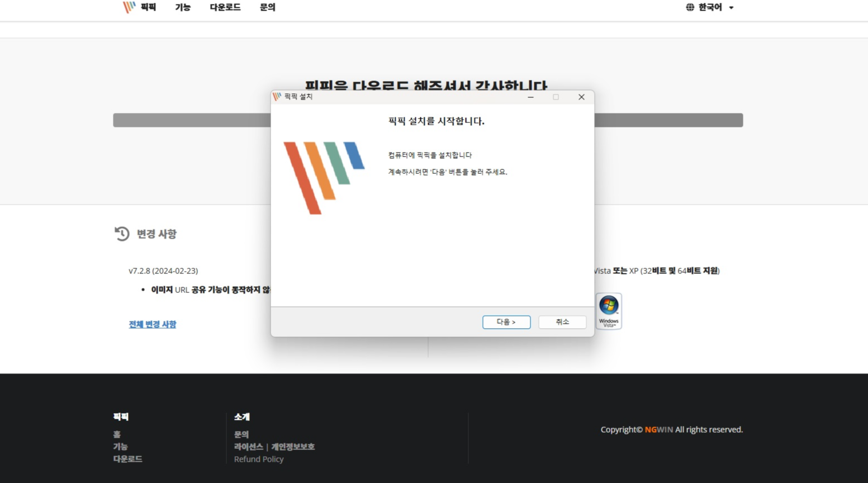Click the 컴퓨터에 픽픽을 설치합니다 text
The image size is (868, 483).
coord(430,155)
